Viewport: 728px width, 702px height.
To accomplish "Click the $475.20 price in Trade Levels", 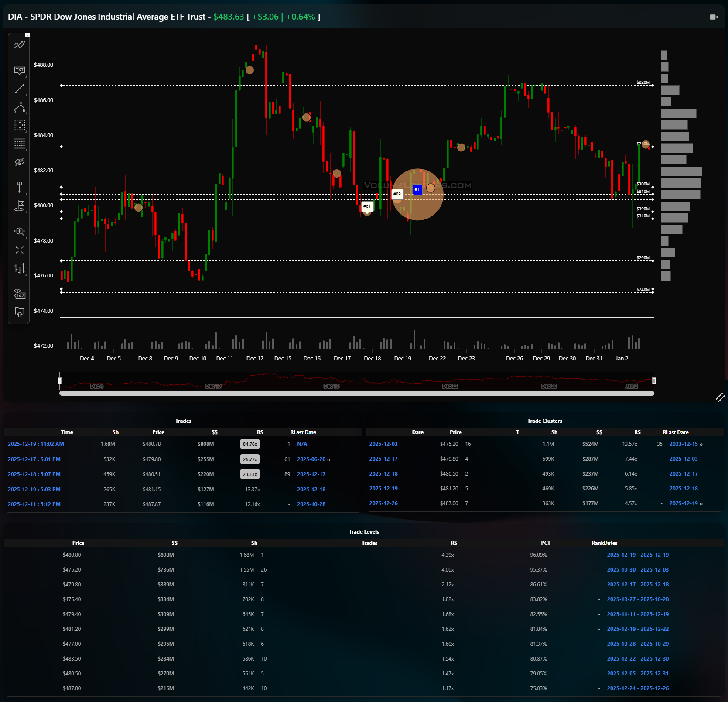I will click(x=72, y=570).
